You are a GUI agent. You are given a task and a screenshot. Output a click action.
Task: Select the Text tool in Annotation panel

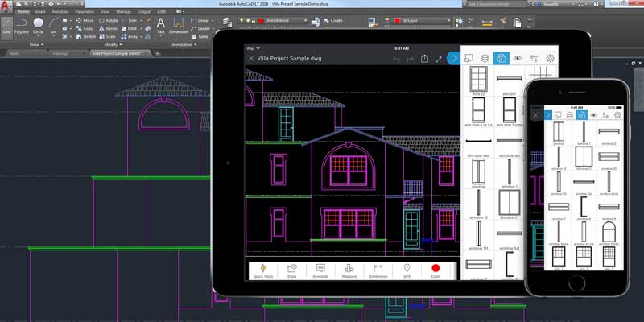(x=160, y=26)
